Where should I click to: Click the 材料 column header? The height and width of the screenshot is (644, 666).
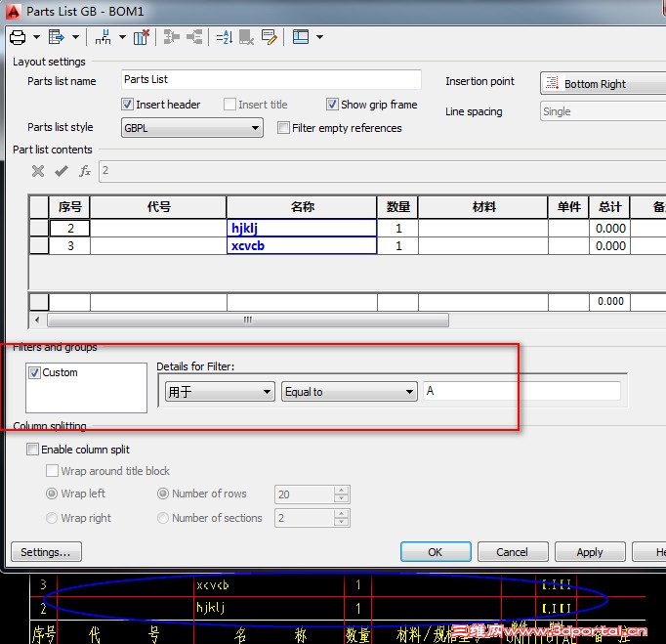point(483,207)
